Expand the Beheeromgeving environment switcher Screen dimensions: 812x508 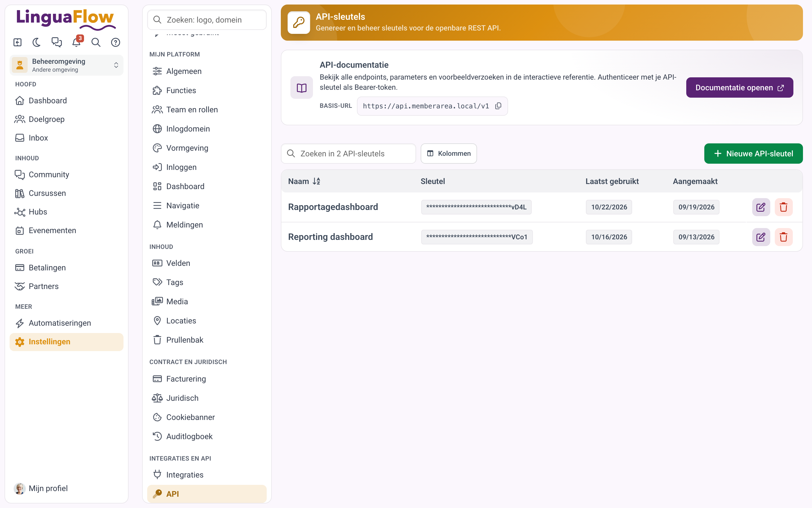click(x=67, y=65)
